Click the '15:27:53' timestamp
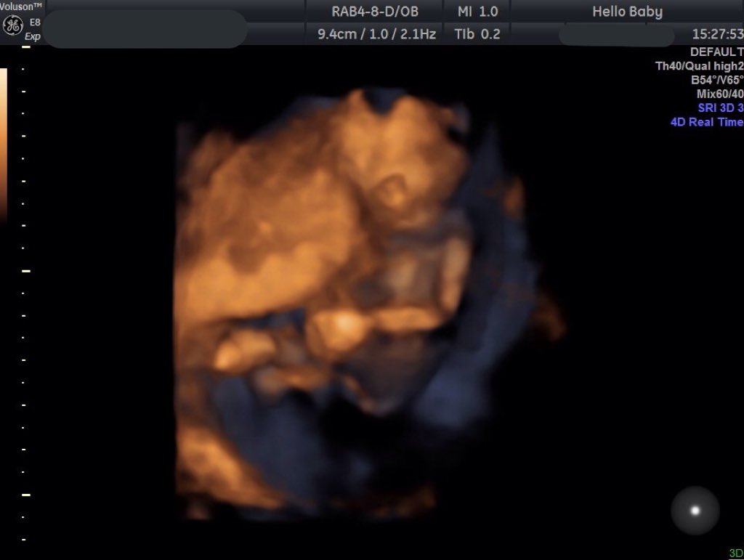Viewport: 744px width, 560px height. pyautogui.click(x=717, y=34)
